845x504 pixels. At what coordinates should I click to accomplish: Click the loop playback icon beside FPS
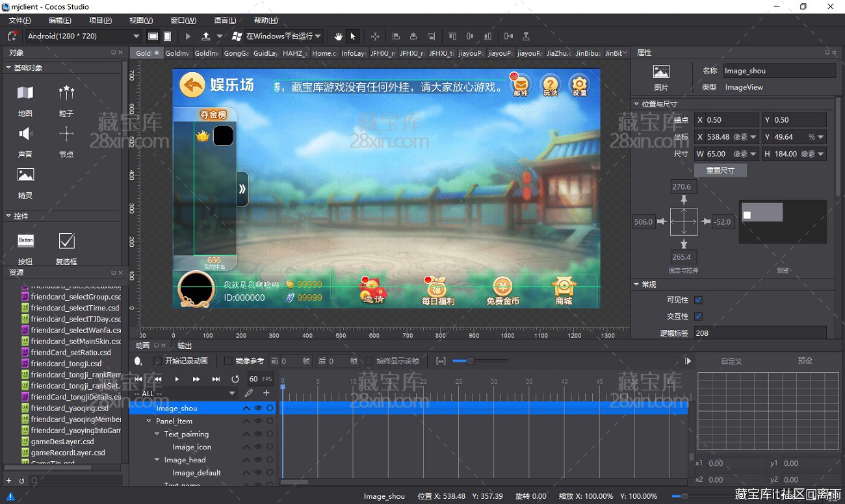coord(235,379)
